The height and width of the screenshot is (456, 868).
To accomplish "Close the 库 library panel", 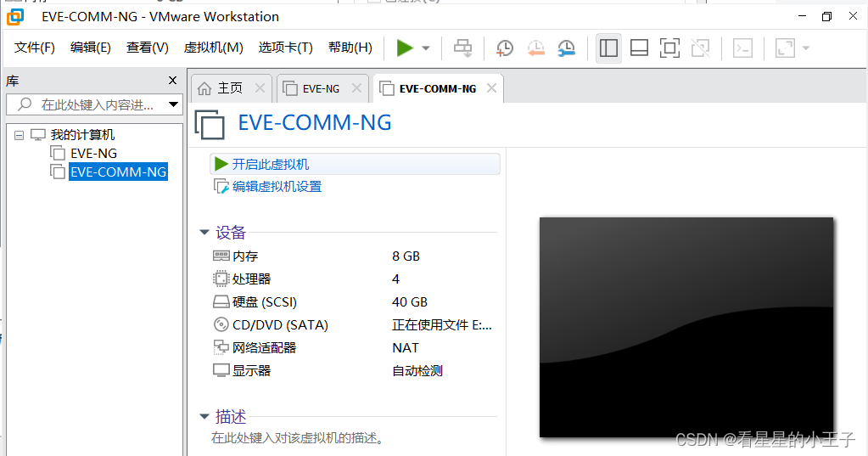I will [x=173, y=81].
